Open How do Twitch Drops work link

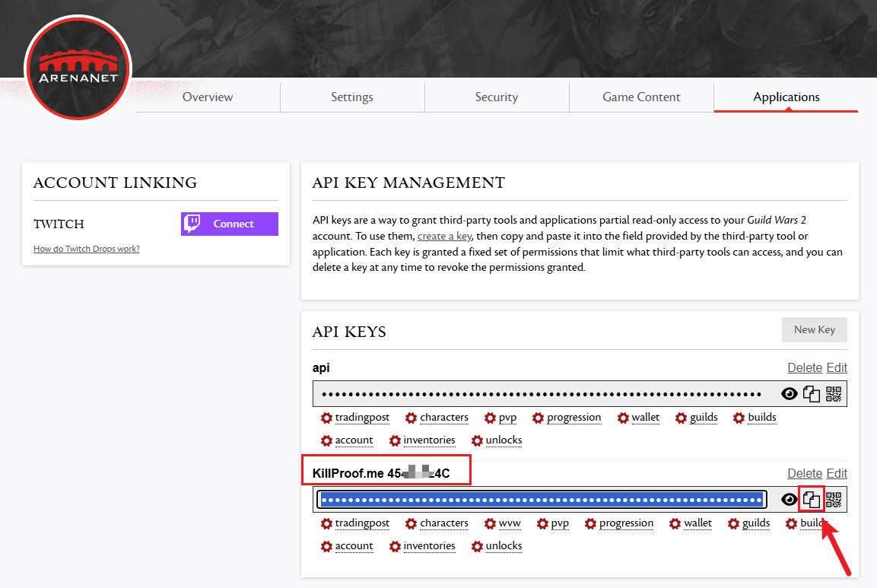tap(87, 249)
